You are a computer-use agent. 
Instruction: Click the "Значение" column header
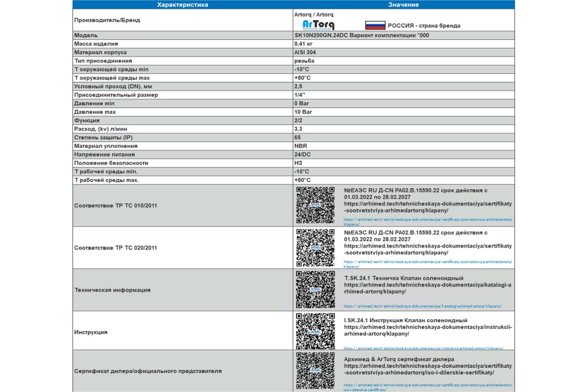403,4
